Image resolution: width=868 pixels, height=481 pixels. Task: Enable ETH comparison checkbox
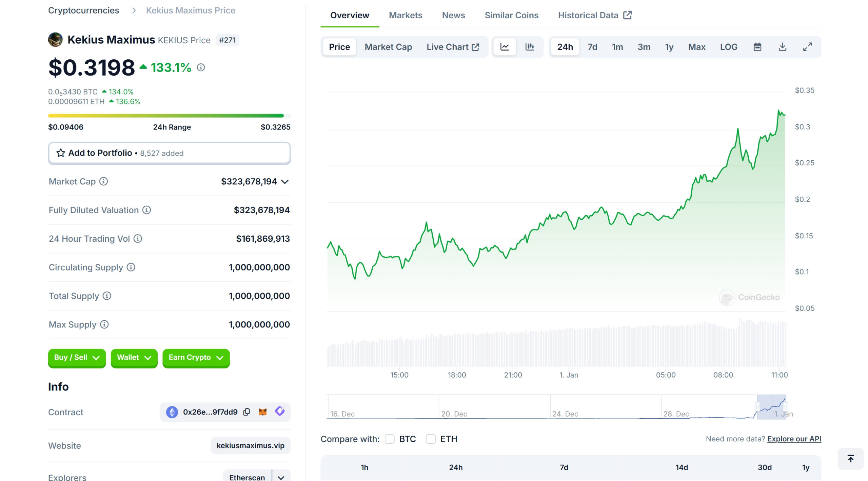point(431,439)
